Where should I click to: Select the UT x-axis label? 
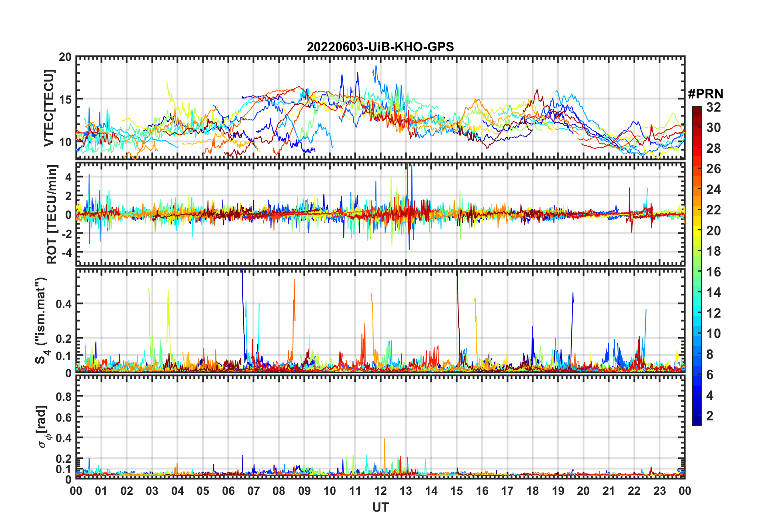coord(380,507)
